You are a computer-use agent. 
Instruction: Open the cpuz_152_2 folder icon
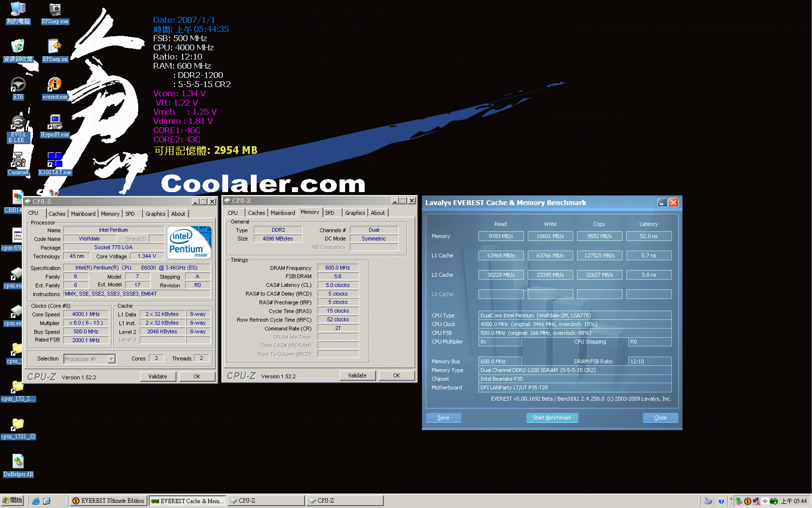[x=18, y=390]
